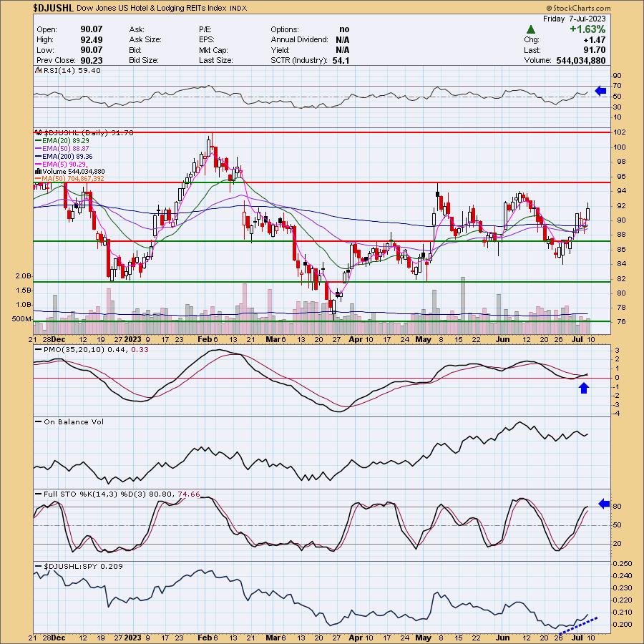Click the Chg value +1.47
This screenshot has height=644, width=644.
(595, 39)
